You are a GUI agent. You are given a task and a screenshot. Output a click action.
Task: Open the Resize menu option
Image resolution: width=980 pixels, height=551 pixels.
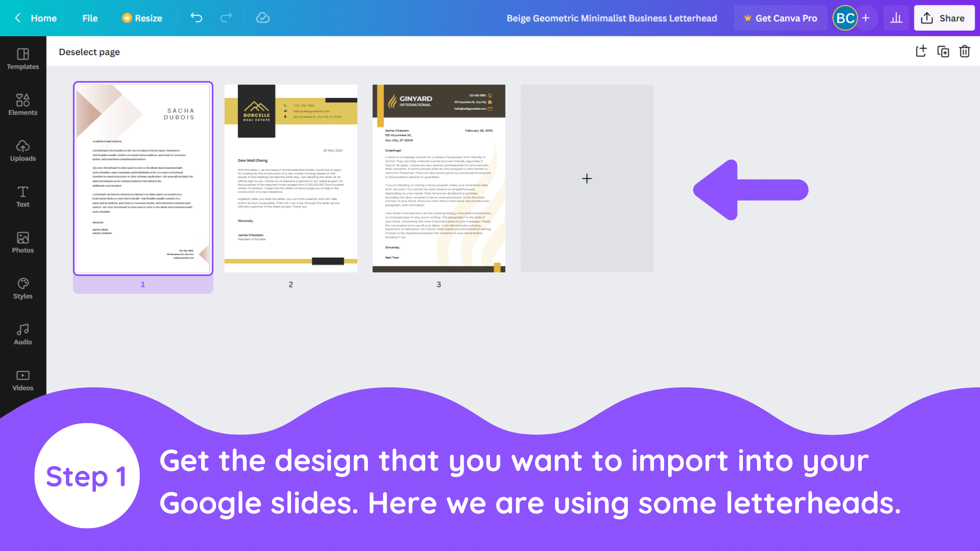(142, 18)
